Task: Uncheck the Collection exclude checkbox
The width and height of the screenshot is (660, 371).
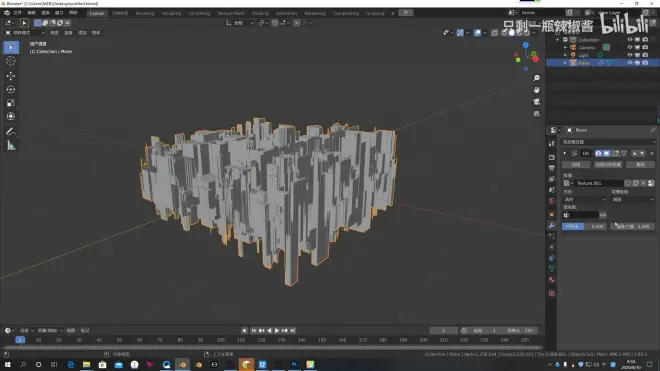Action: coord(565,40)
